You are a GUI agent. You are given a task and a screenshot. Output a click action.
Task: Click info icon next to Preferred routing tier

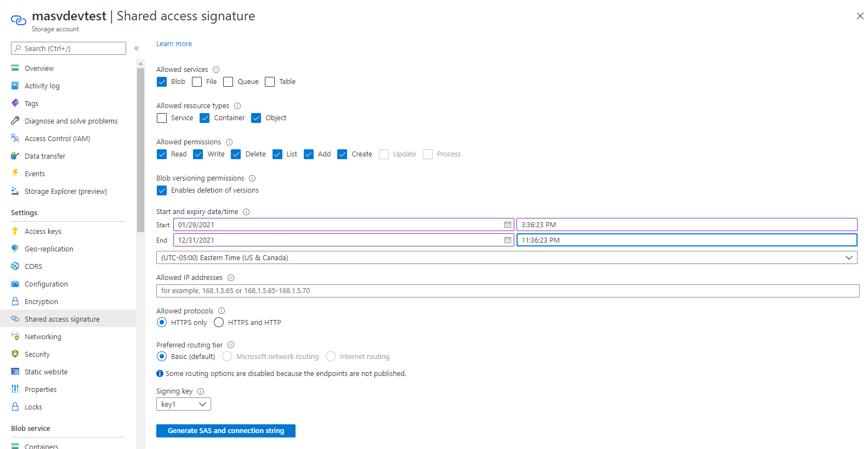click(x=231, y=345)
